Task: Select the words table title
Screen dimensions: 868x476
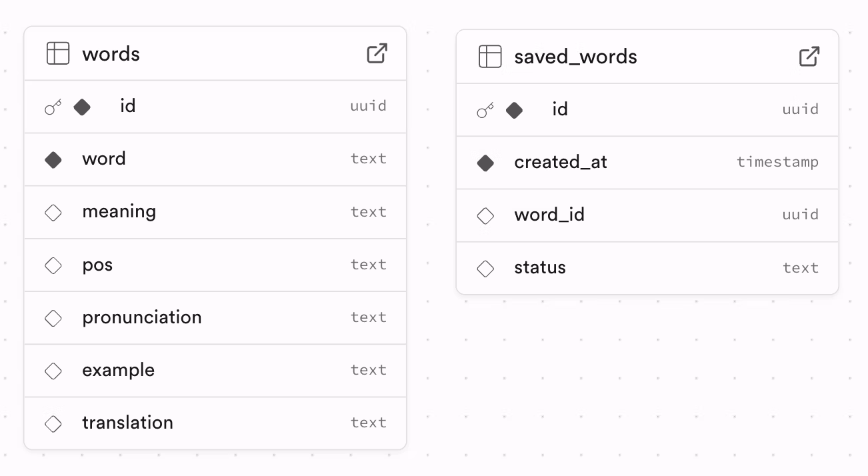Action: click(111, 54)
